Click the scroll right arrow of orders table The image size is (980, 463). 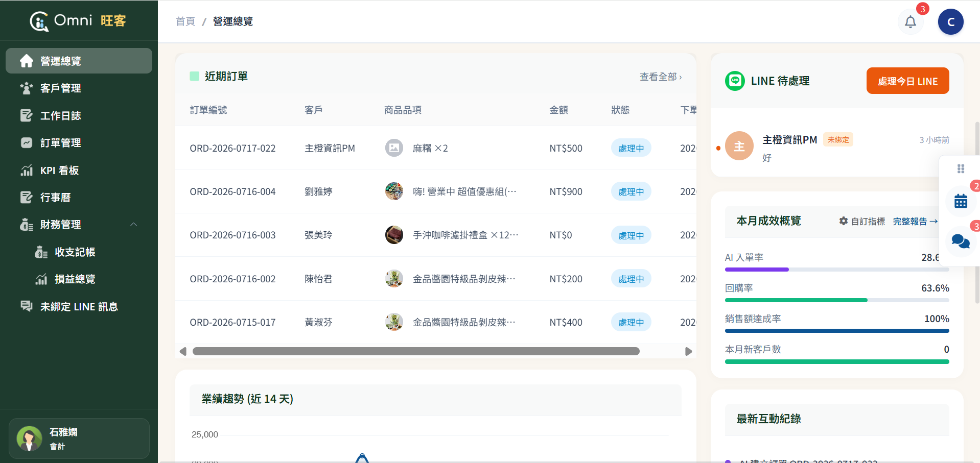point(688,351)
